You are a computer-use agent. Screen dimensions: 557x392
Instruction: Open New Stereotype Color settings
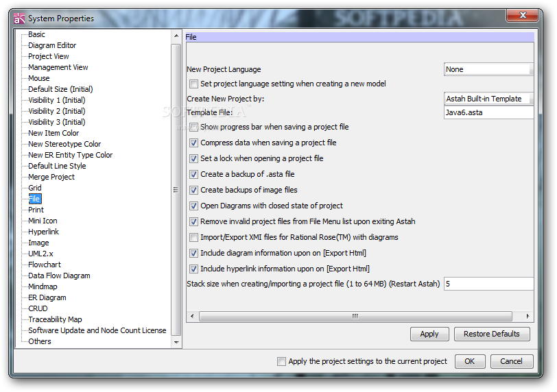[x=64, y=144]
